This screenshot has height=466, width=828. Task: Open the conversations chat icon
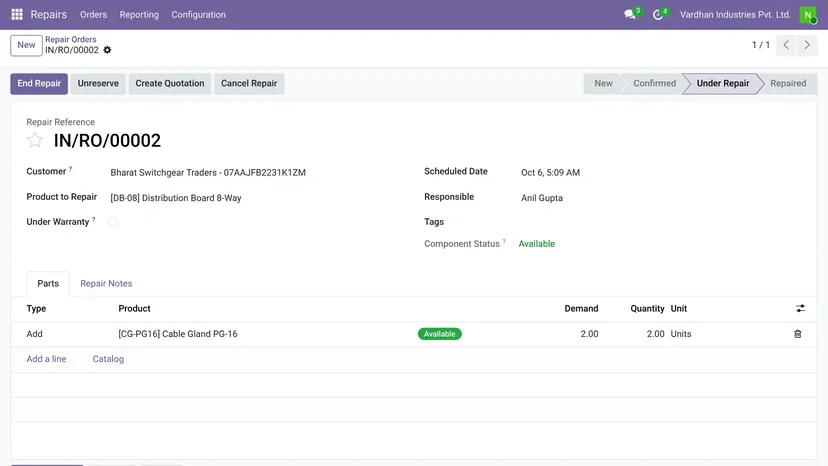pos(629,14)
